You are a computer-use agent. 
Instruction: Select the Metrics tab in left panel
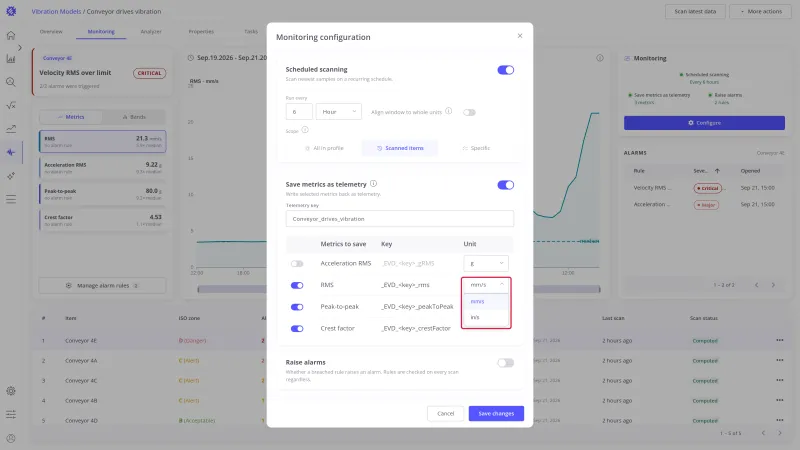[x=71, y=117]
